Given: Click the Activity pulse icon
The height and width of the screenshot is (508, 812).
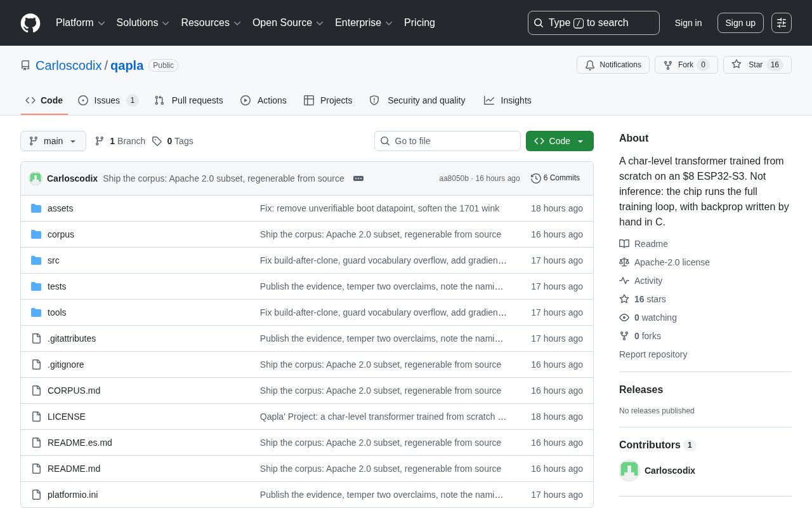Looking at the screenshot, I should [624, 281].
